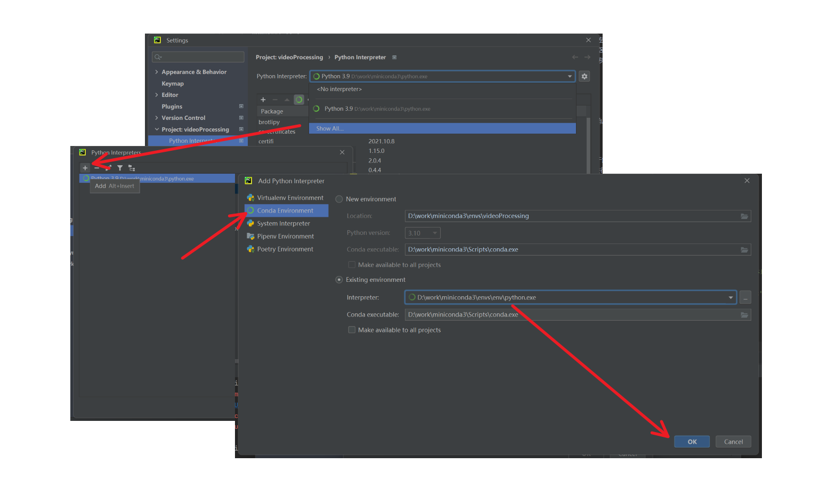
Task: Click the PyCharm logo in the Add Python Interpreter title bar
Action: click(248, 181)
